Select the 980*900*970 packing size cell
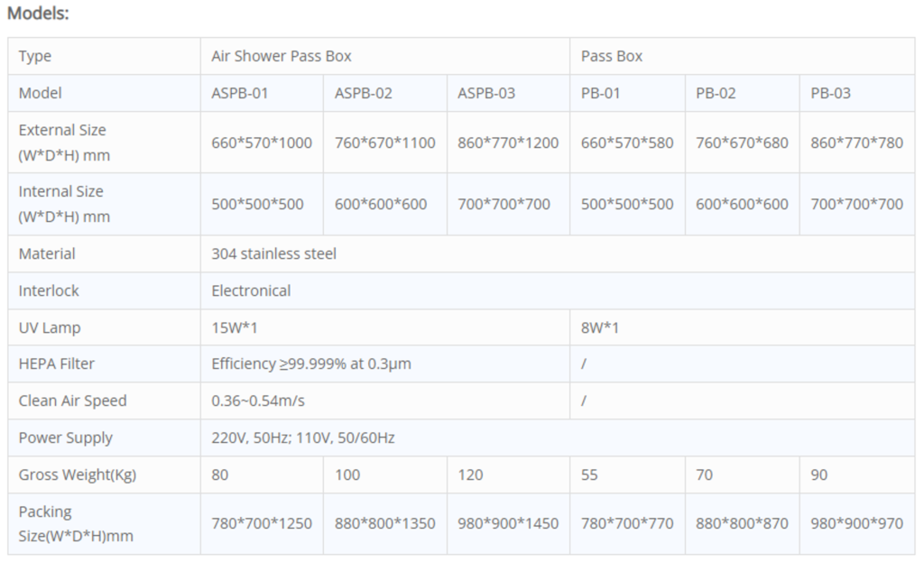The height and width of the screenshot is (572, 924). [x=857, y=523]
